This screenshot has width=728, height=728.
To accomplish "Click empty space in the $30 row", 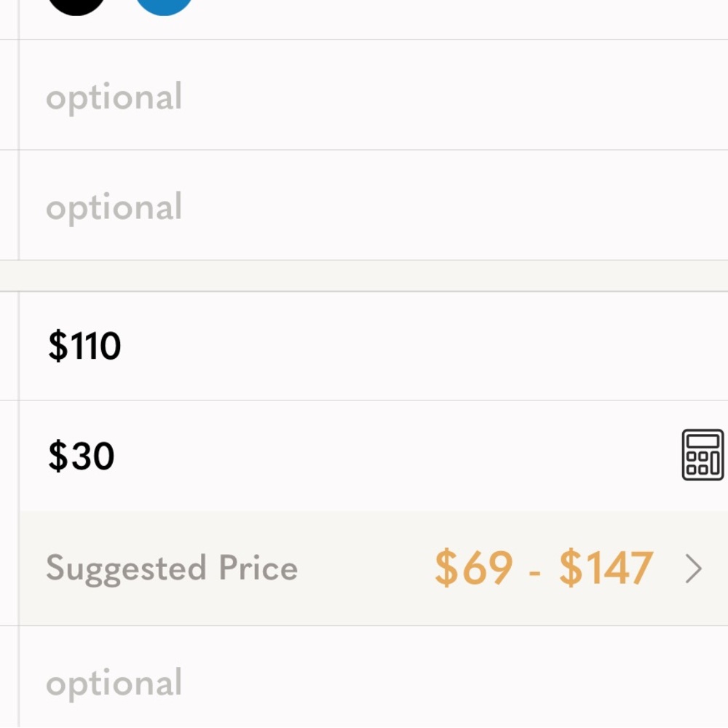I will tap(400, 456).
